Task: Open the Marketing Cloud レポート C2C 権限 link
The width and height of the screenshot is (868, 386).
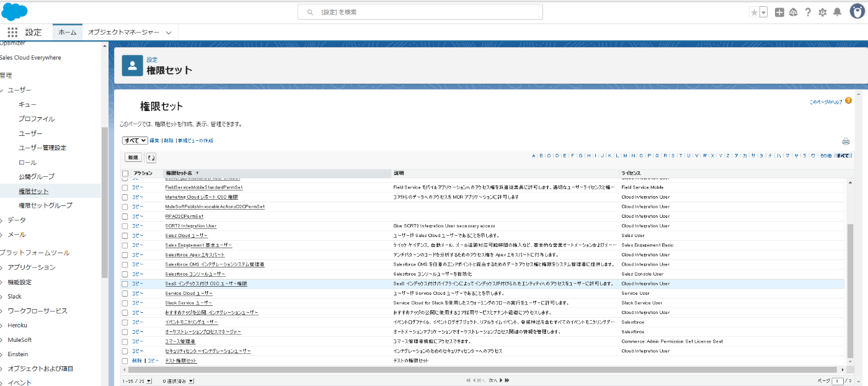Action: tap(201, 197)
